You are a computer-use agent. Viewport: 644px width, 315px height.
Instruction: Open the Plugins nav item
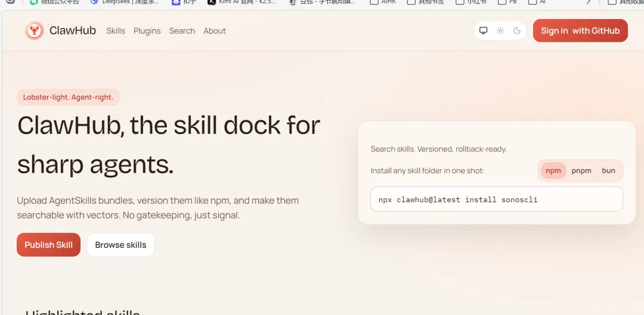147,31
